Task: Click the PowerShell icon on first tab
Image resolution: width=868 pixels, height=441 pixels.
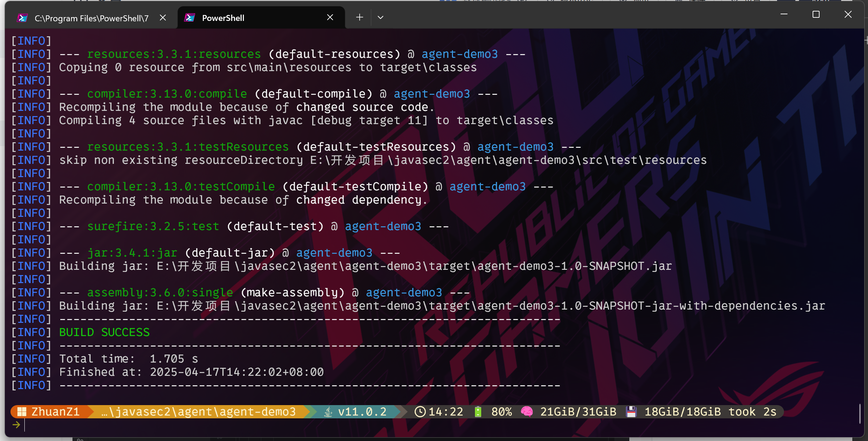Action: pos(22,18)
